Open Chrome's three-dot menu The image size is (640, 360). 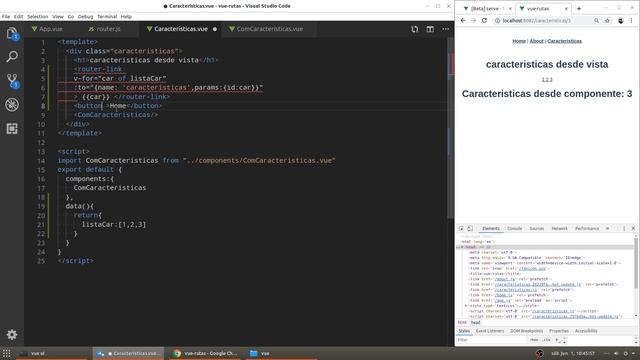pos(632,20)
